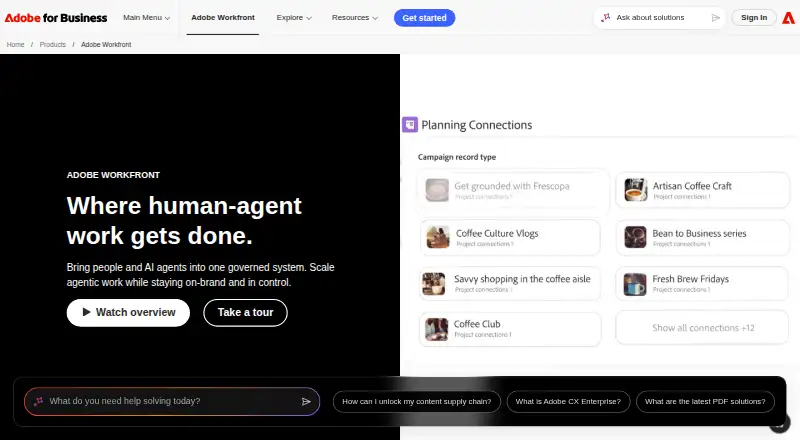Screen dimensions: 800x440
Task: Open 'Get grounded with Frescopa' title
Action: (x=512, y=186)
